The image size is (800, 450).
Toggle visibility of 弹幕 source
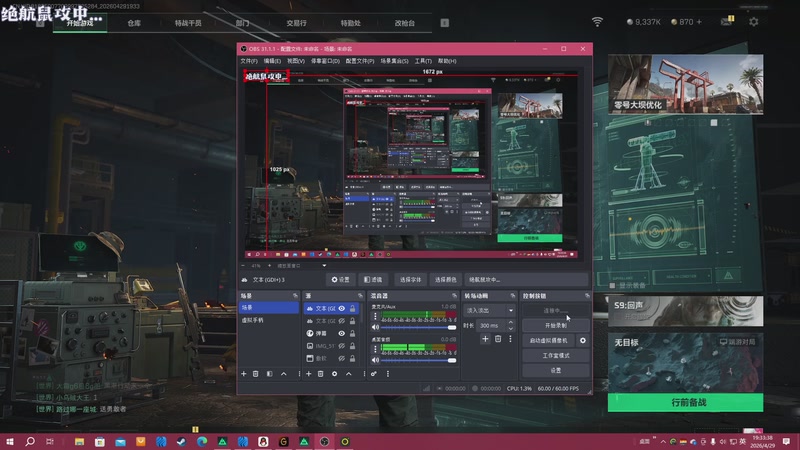pos(342,333)
